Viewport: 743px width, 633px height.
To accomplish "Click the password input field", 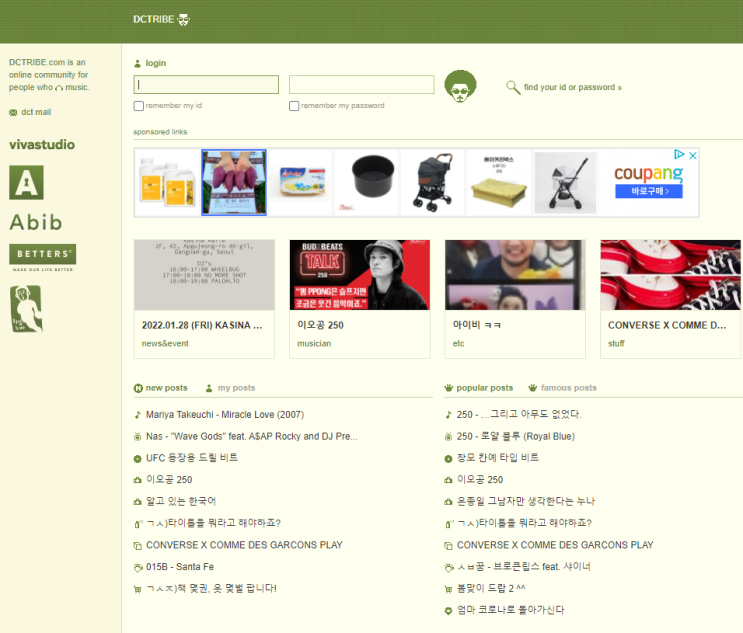I will 362,84.
